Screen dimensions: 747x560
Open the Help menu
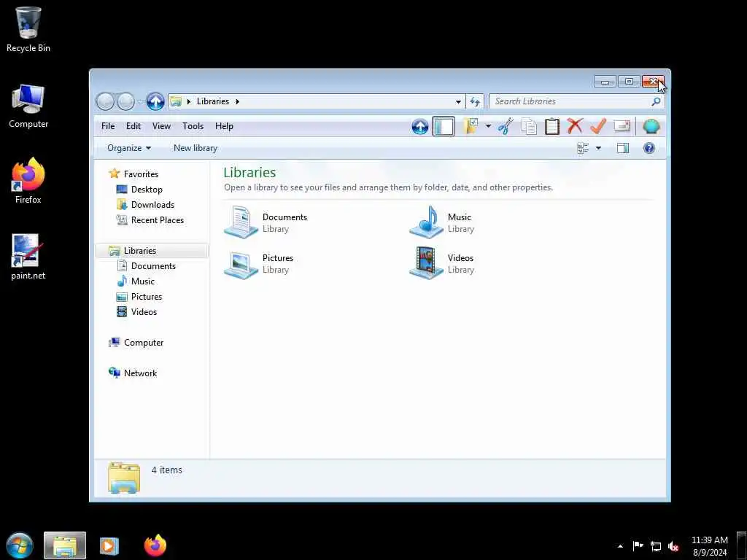(x=224, y=126)
